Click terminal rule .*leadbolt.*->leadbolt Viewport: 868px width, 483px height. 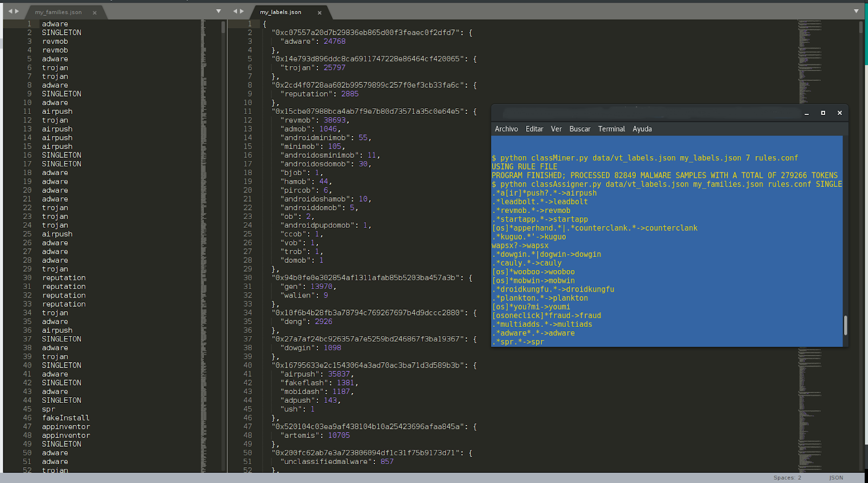[540, 202]
